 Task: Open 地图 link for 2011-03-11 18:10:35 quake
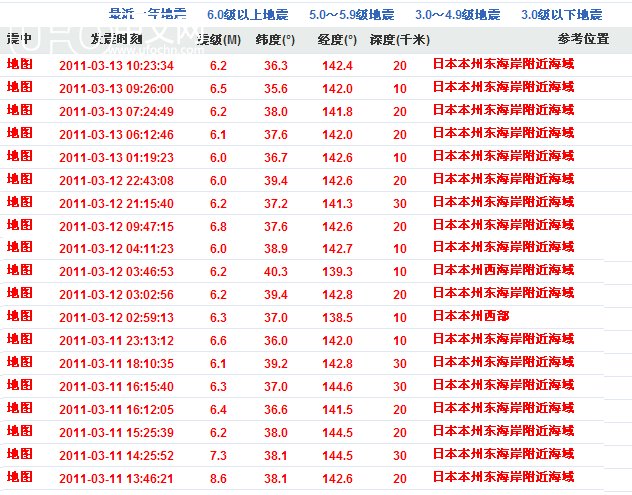point(20,362)
